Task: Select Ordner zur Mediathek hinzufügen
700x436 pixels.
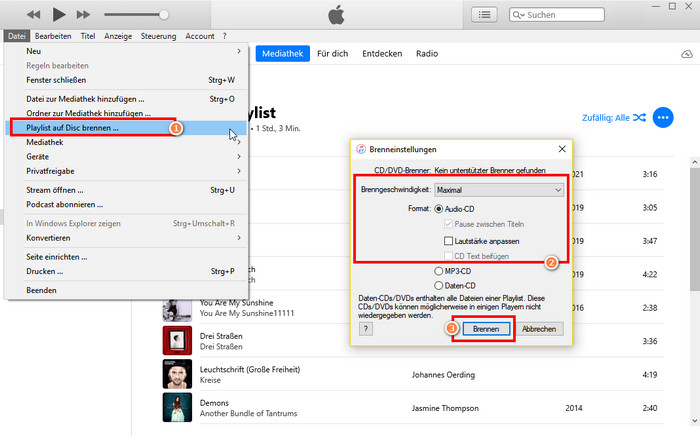Action: 127,113
